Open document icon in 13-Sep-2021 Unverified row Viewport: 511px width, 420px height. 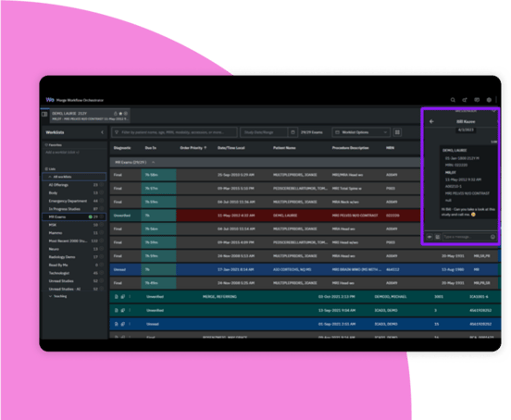(117, 310)
